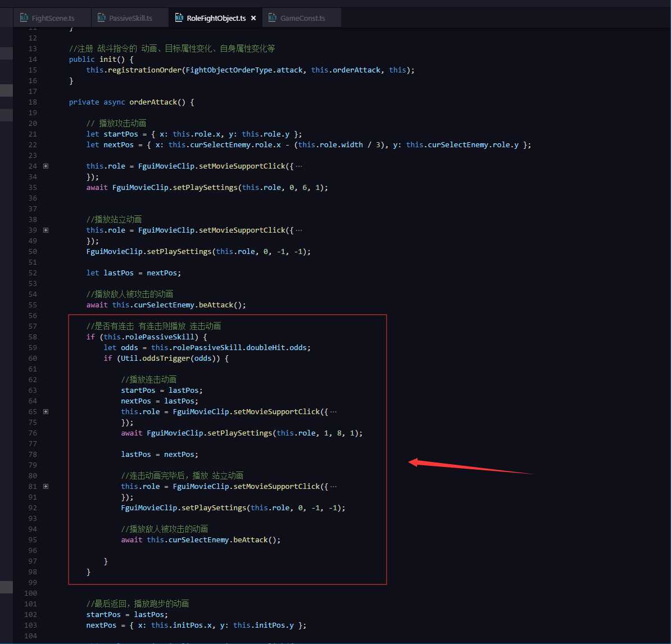Expand the folded code at line 39
Viewport: 671px width, 644px height.
coord(46,230)
